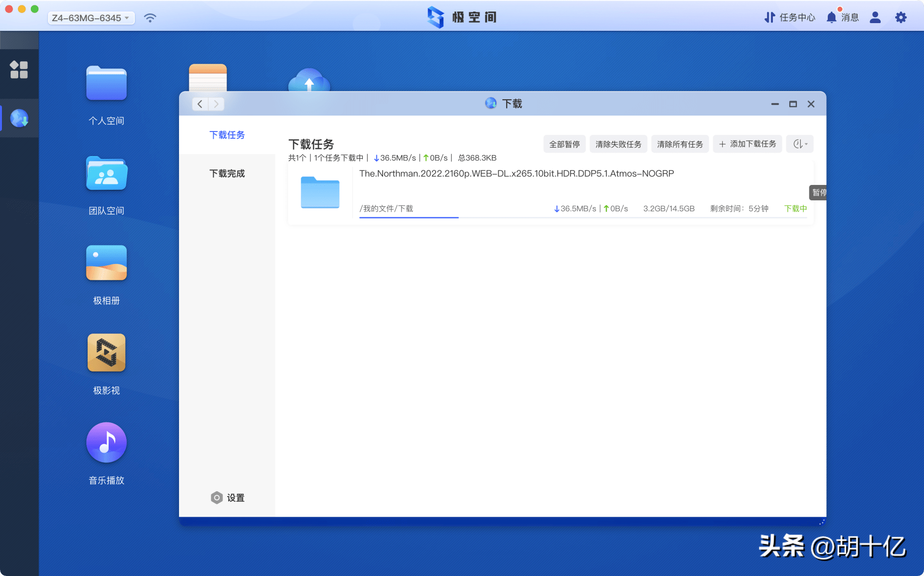Click the download progress bar of The.Northman task
Image resolution: width=924 pixels, height=576 pixels.
coord(583,218)
